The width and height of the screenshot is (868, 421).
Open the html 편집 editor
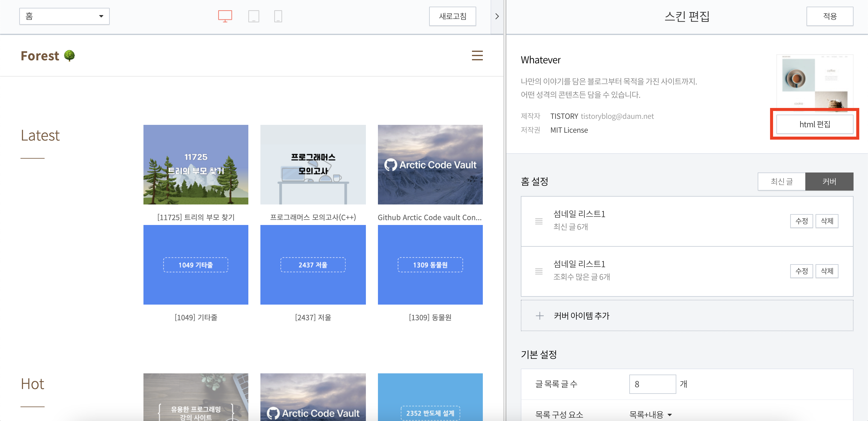pyautogui.click(x=814, y=124)
